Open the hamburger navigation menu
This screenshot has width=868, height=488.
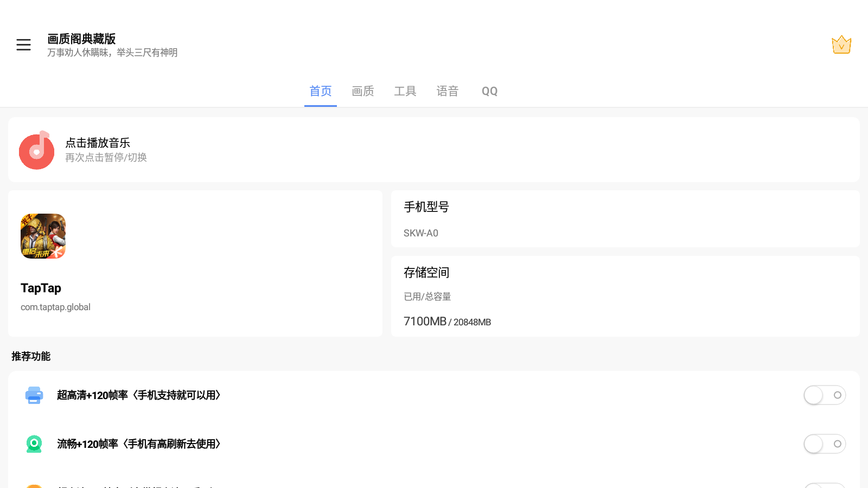[x=23, y=44]
